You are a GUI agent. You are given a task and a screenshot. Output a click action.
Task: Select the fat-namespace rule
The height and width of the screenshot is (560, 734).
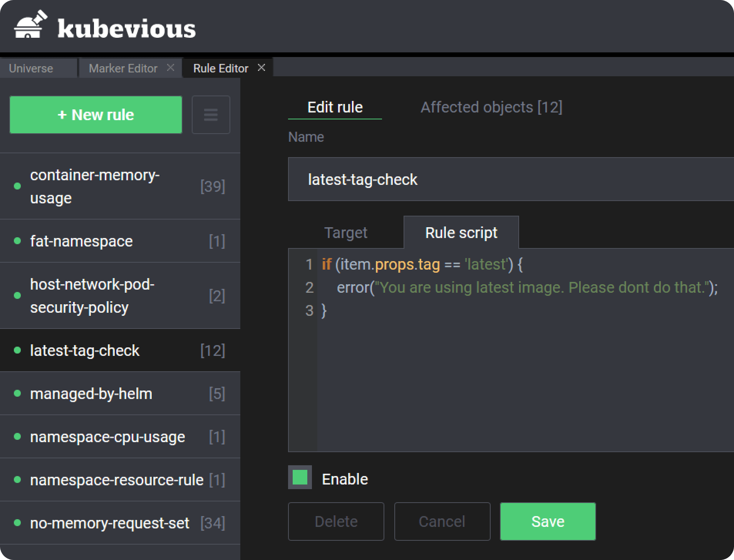[x=120, y=241]
